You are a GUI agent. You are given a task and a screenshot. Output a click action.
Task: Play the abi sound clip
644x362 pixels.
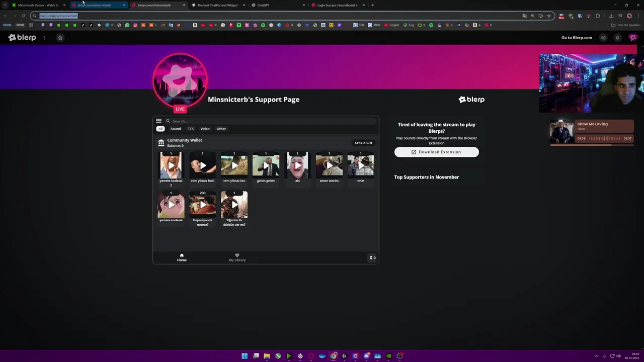point(297,165)
